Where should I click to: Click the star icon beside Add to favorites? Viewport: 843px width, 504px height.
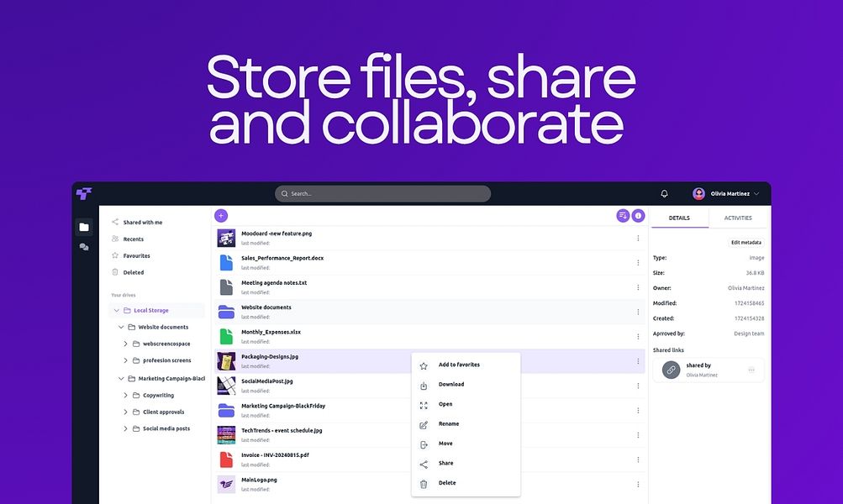point(424,364)
